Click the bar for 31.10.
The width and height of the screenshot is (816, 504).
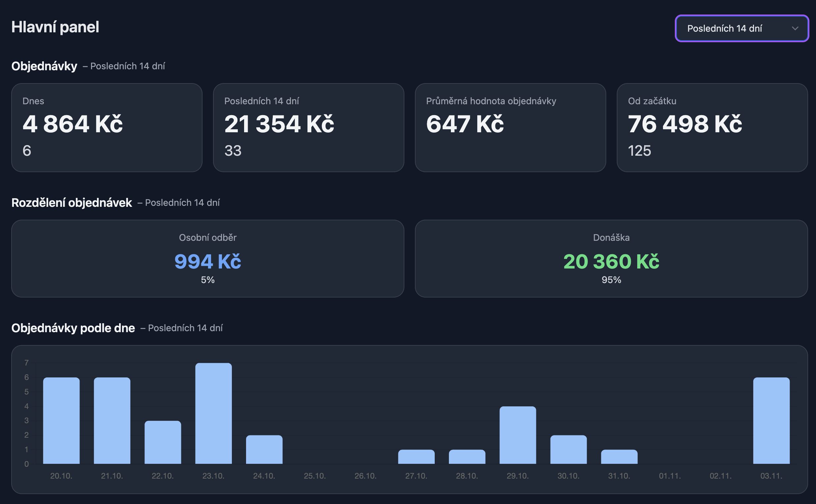click(619, 457)
